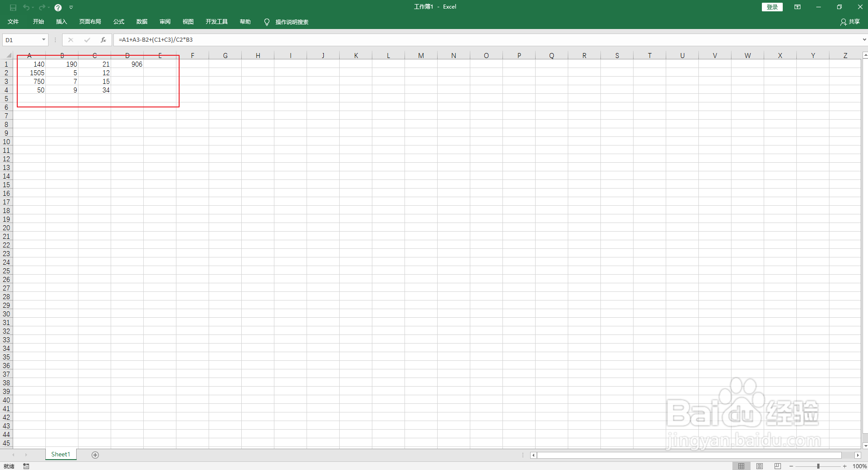This screenshot has width=868, height=470.
Task: Select cell A3 containing 750
Action: [x=29, y=82]
